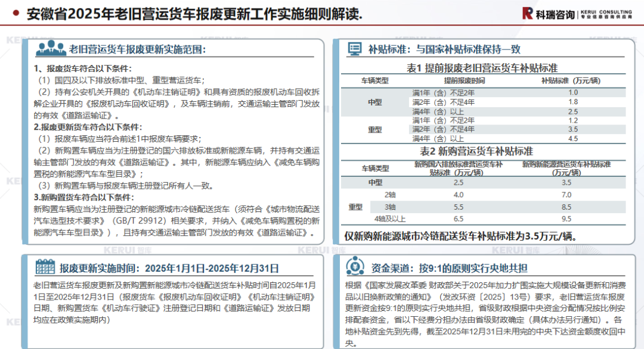
Task: Click the heading 资金渠道：按9:1的原则实行央地共担
Action: [449, 268]
